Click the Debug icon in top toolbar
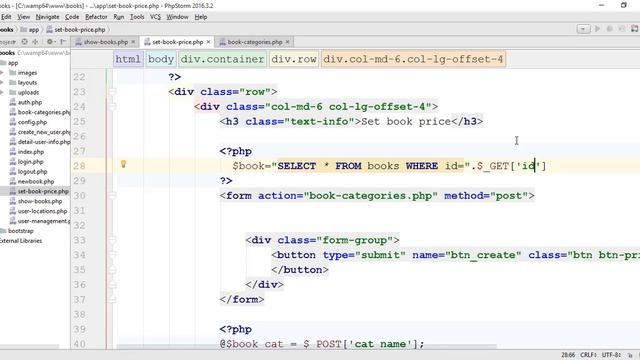Screen dimensions: 640x360 pos(610,29)
